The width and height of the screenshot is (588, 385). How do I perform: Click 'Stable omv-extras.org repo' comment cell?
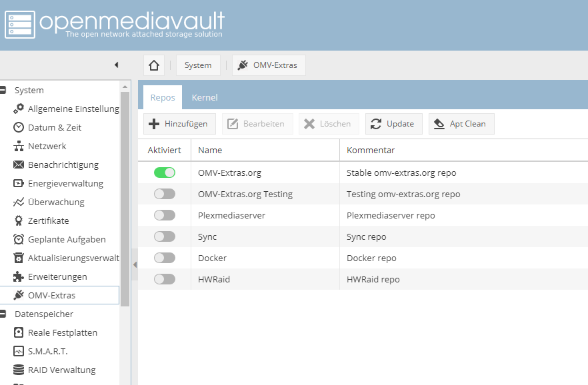tap(464, 173)
